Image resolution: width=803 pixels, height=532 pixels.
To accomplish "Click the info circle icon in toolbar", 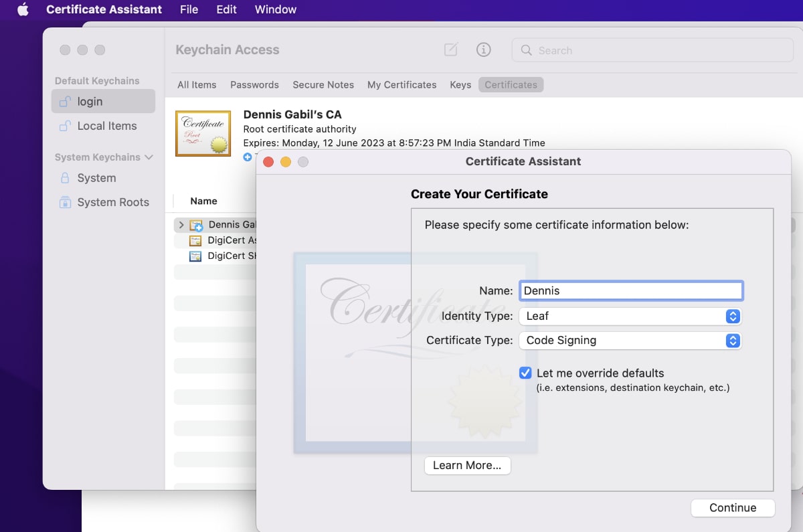I will [483, 50].
